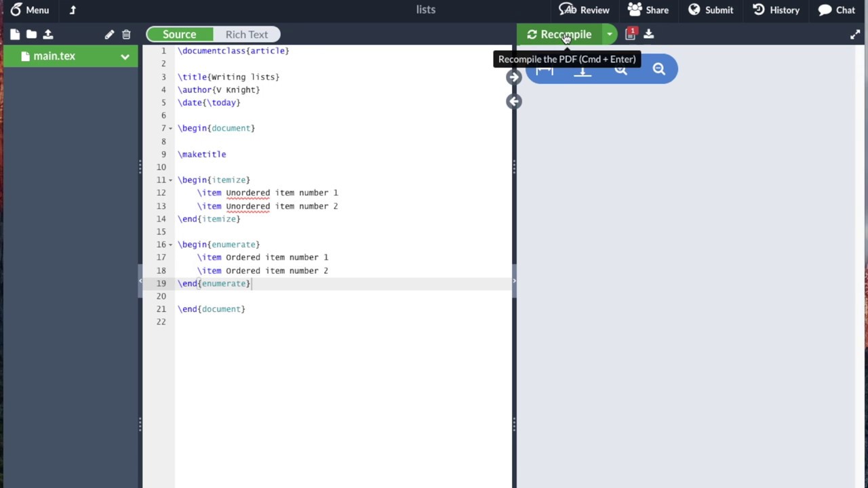Viewport: 868px width, 488px height.
Task: Click fit to height in the PDF toolbar
Action: pyautogui.click(x=583, y=71)
